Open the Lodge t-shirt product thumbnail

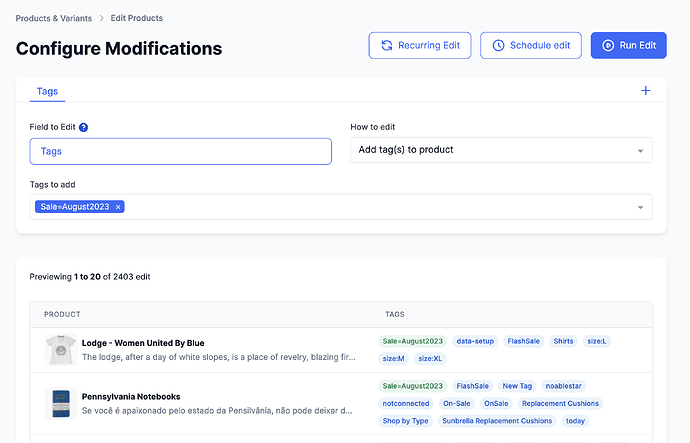pos(60,349)
